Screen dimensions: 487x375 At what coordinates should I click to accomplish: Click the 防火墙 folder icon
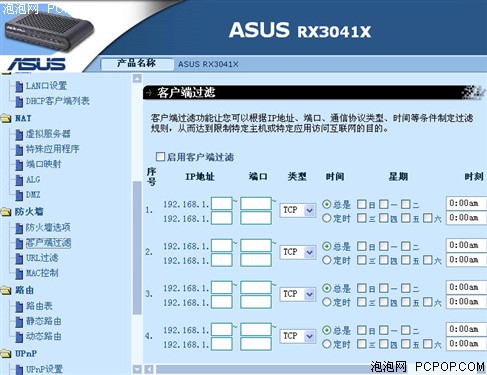[x=6, y=212]
